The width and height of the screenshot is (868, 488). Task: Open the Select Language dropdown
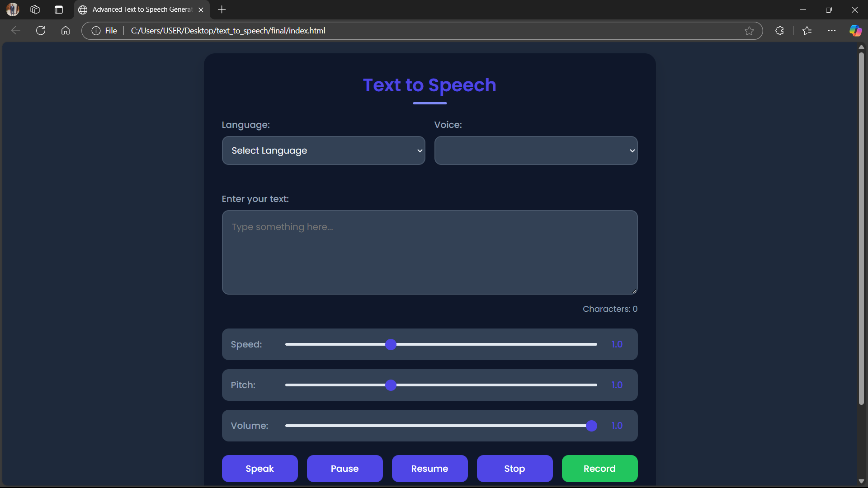tap(323, 150)
